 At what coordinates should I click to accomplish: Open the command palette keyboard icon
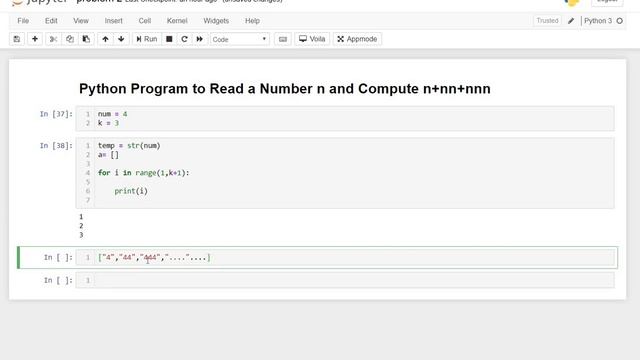283,39
